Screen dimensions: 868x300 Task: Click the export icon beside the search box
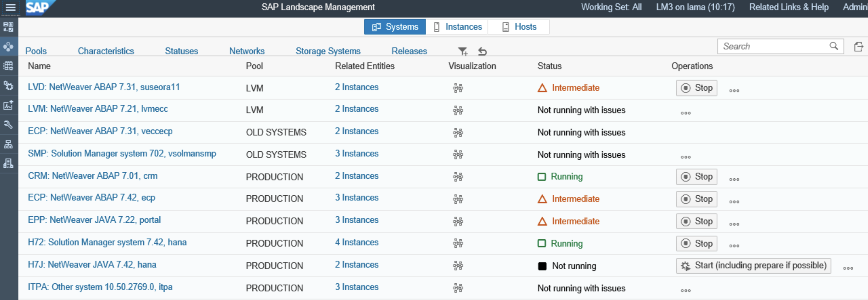pyautogui.click(x=859, y=47)
